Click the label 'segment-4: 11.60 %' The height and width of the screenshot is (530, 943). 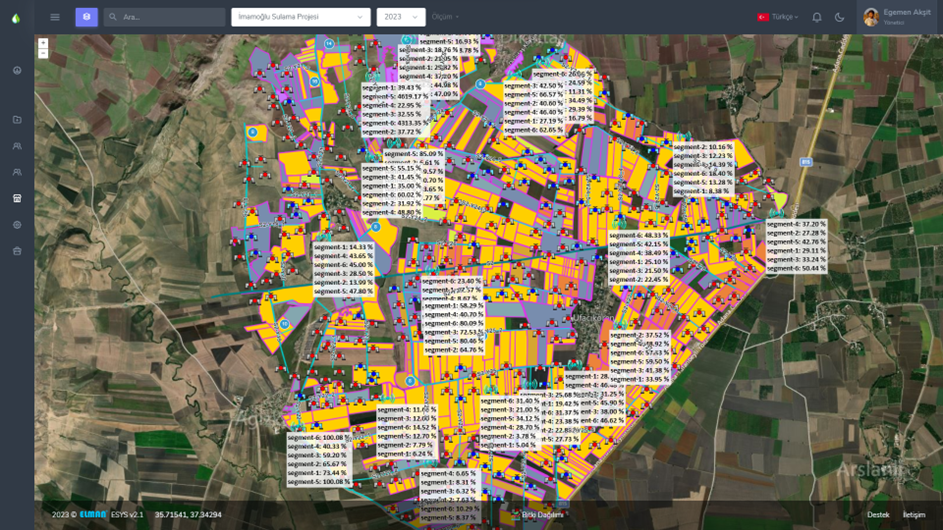[x=407, y=410]
